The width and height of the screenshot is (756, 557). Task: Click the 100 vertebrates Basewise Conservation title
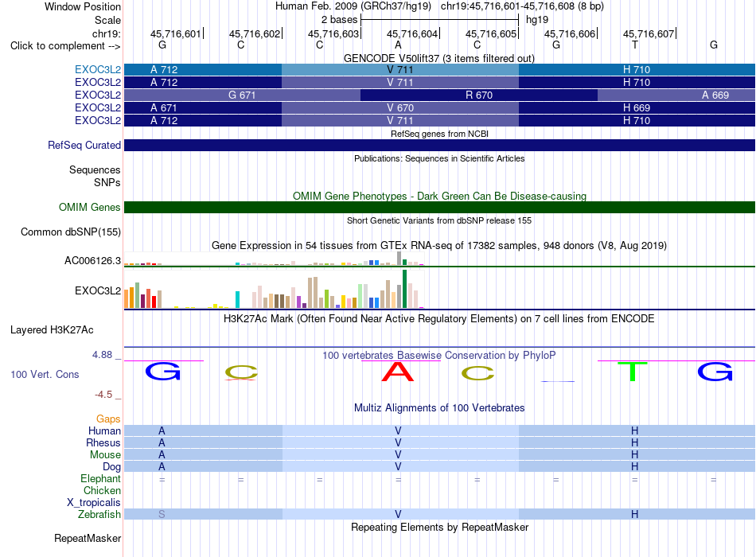click(438, 356)
